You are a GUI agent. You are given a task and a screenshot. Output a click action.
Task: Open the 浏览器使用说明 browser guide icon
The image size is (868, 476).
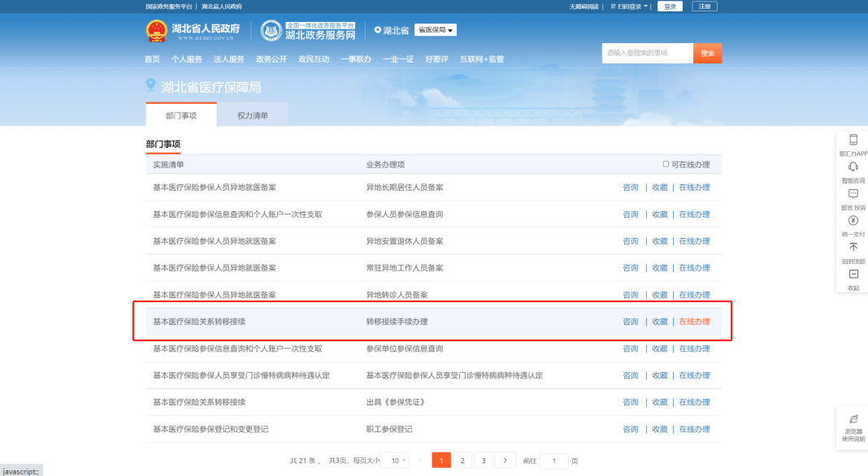(x=853, y=419)
